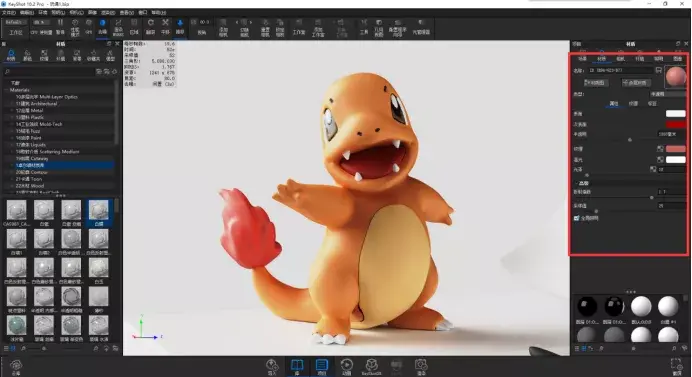
Task: Open the KeyShotXR bottom toolbar icon
Action: [372, 367]
